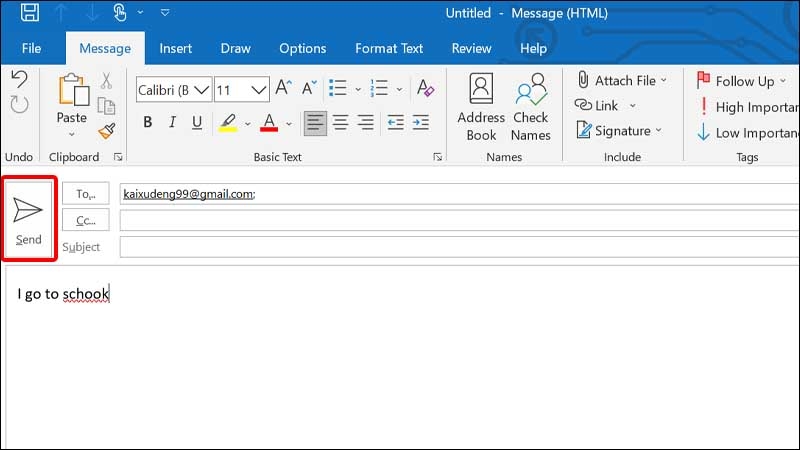The height and width of the screenshot is (450, 800).
Task: Toggle italic formatting
Action: (172, 122)
